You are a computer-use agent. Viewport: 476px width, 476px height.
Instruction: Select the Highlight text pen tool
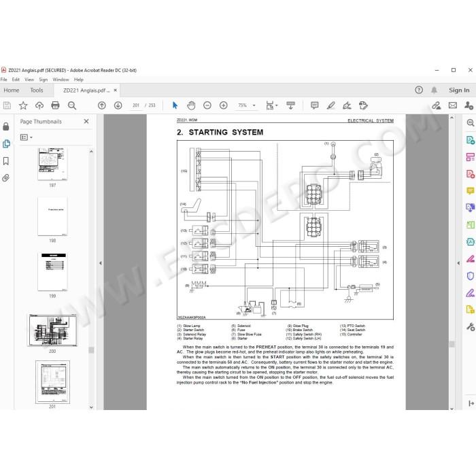pyautogui.click(x=331, y=105)
